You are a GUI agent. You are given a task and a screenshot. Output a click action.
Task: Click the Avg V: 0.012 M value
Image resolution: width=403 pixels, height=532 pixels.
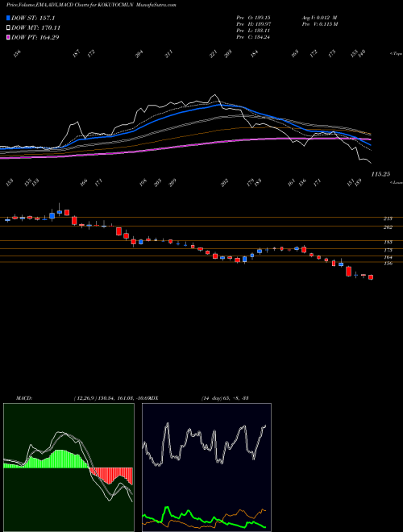click(x=319, y=18)
